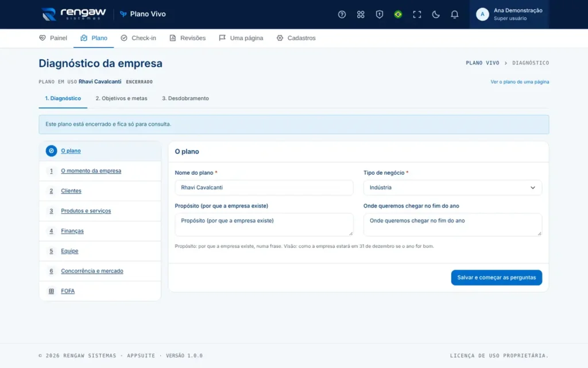Click the plano encerrado notice banner
The height and width of the screenshot is (368, 588).
[x=293, y=124]
